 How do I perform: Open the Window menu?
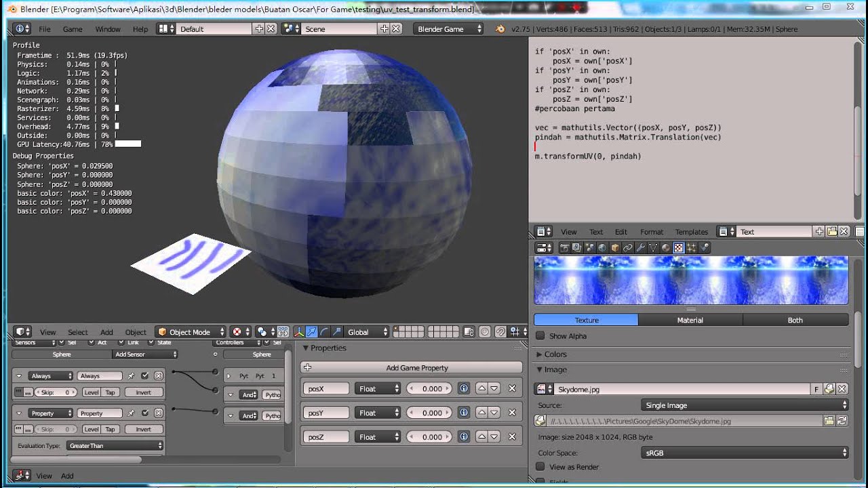pos(108,29)
